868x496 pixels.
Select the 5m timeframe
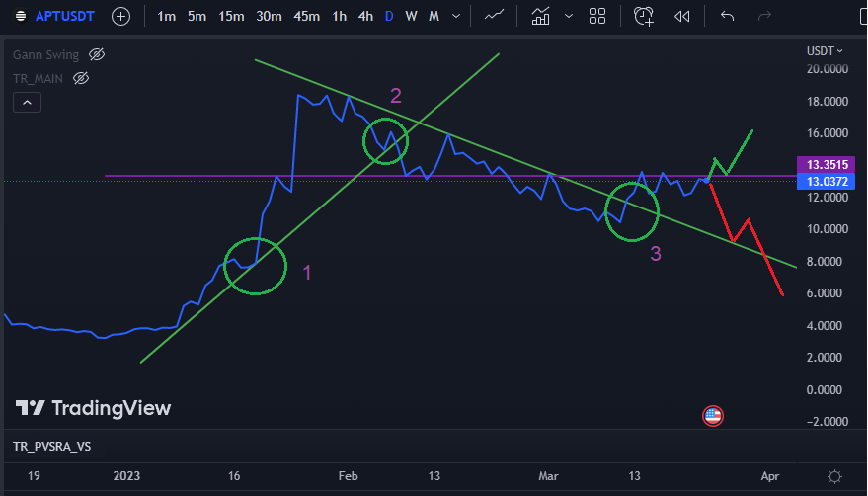(x=197, y=16)
